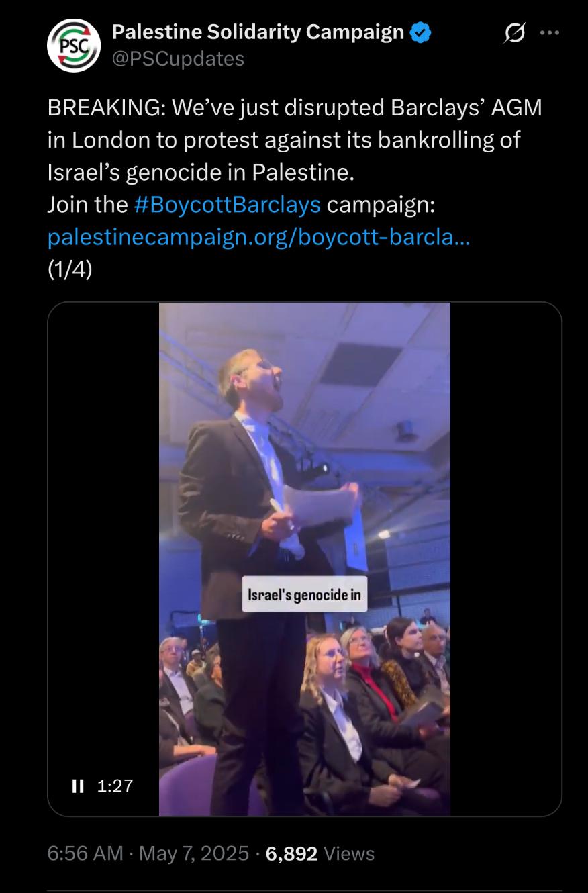View the 6,892 Views count details
Screen dimensions: 588x893
click(320, 853)
